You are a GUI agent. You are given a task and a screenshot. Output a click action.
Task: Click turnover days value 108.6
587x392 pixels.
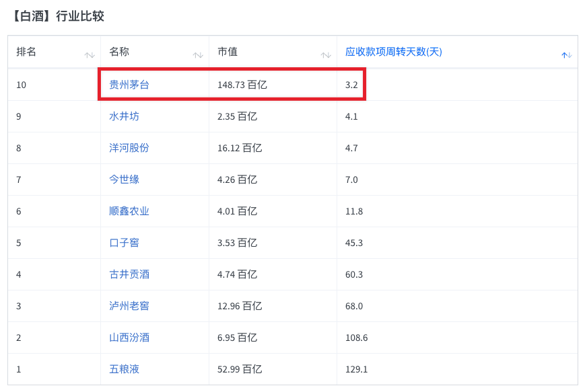point(356,338)
